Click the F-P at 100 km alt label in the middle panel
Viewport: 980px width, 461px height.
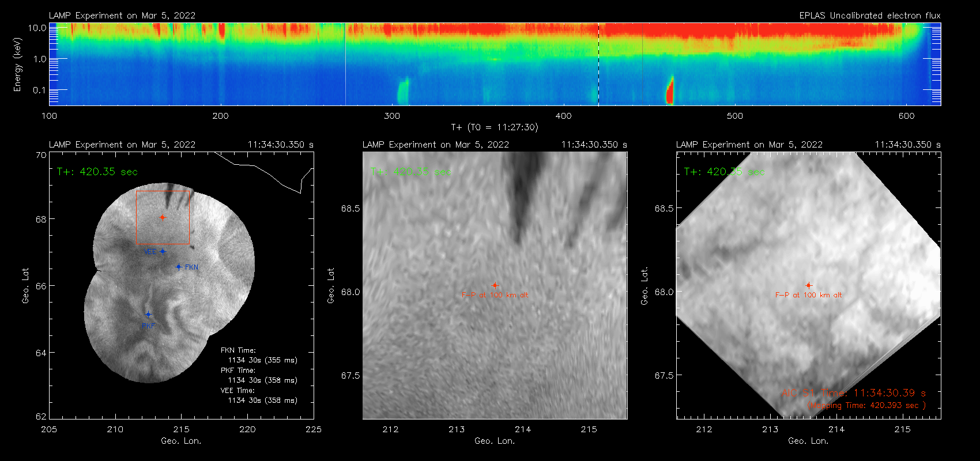tap(495, 295)
